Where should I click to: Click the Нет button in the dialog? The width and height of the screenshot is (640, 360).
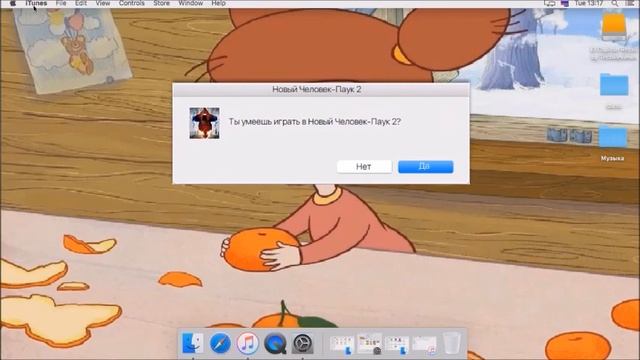[x=364, y=167]
